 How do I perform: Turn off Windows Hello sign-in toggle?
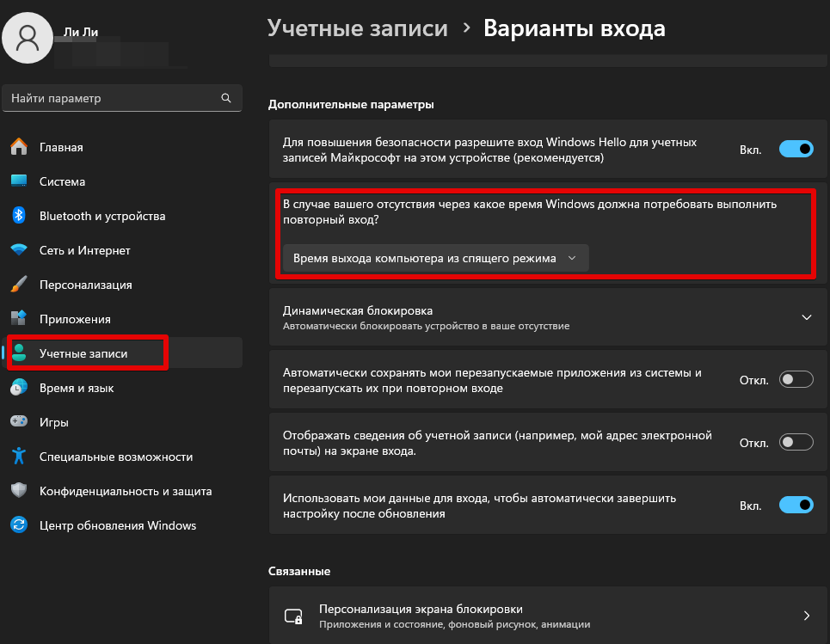pos(796,150)
